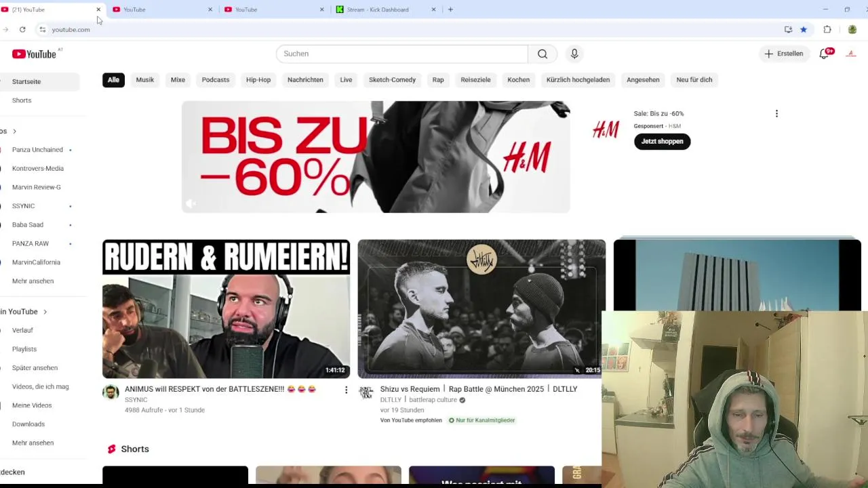
Task: Close the Stream - Kick Dashboard tab
Action: 434,9
